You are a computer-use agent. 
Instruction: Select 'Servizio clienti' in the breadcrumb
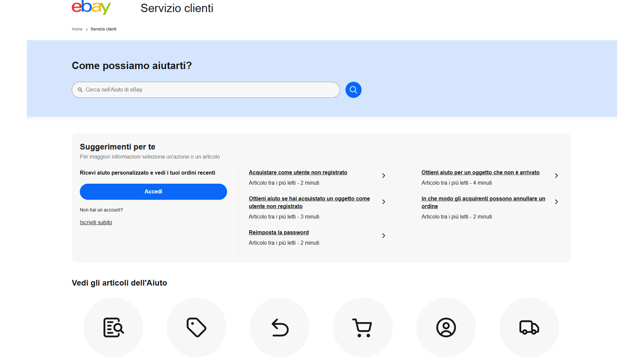(103, 29)
